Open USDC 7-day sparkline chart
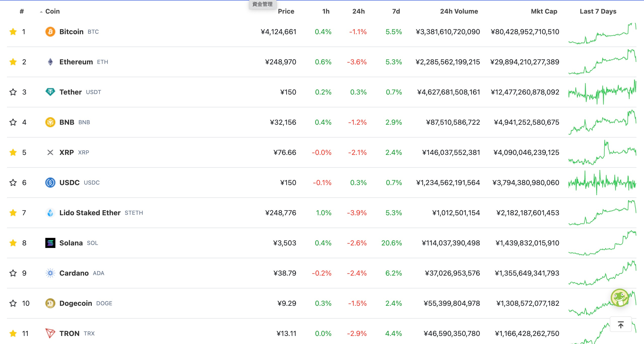 tap(602, 183)
